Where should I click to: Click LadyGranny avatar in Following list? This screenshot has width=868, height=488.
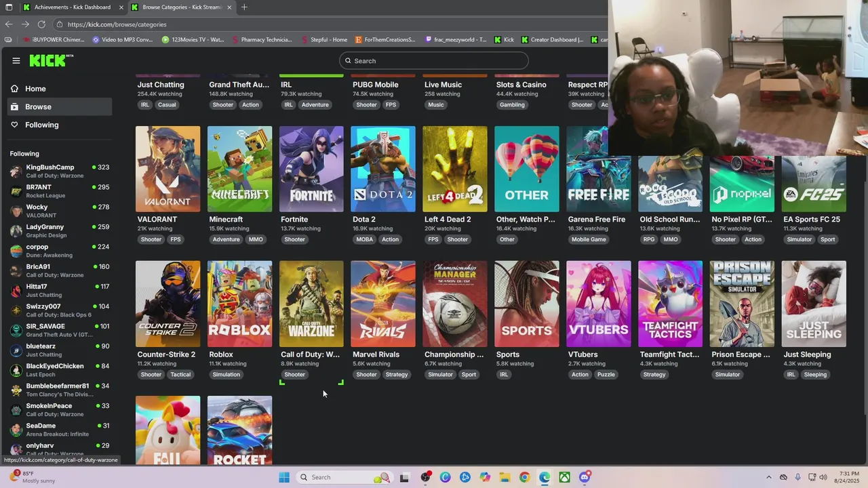16,231
